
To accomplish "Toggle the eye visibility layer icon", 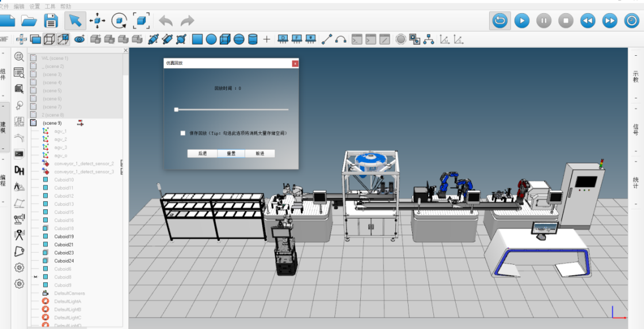I will point(79,40).
